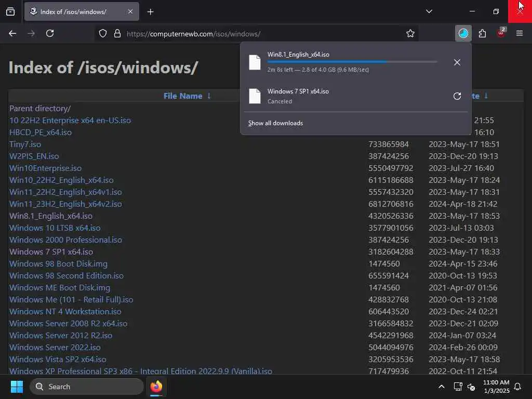Download Win11_22H2_English_x64v1.iso
The height and width of the screenshot is (399, 532).
click(65, 192)
